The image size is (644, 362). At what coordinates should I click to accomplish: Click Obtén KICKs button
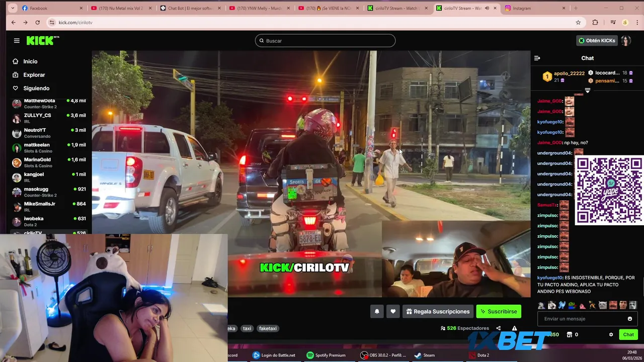(597, 41)
